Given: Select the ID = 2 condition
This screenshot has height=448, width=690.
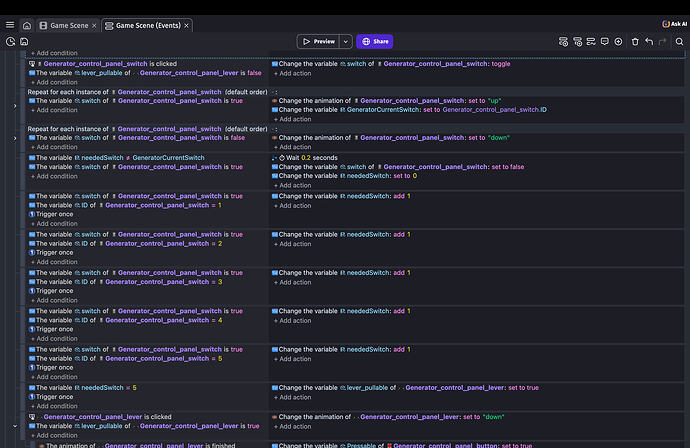Looking at the screenshot, I should click(125, 243).
